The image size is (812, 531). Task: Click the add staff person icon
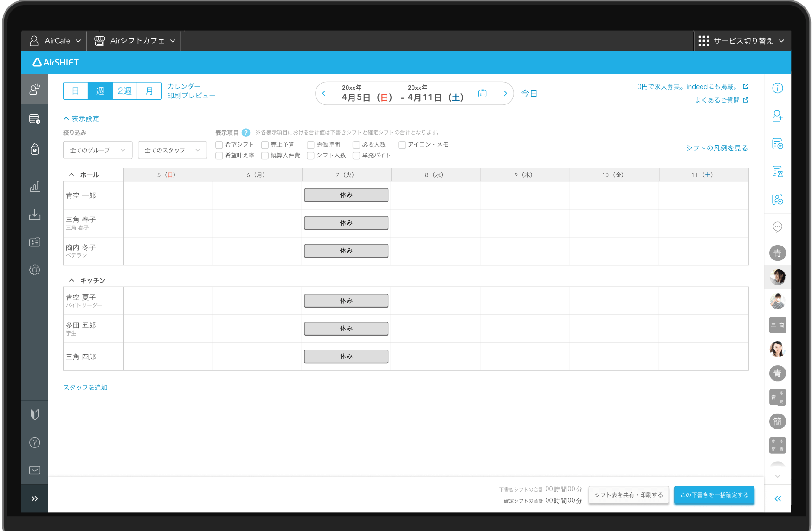pos(778,116)
